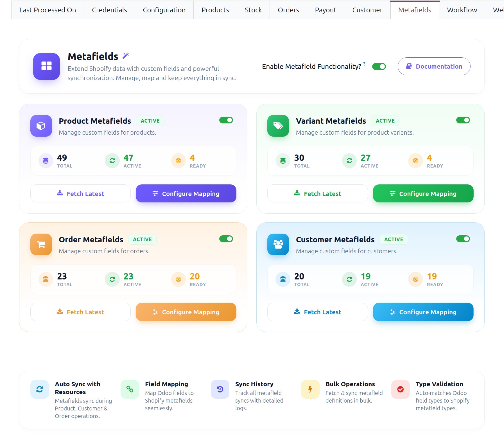The height and width of the screenshot is (438, 504).
Task: Click the sync icon next to 19 Active
Action: tap(349, 279)
